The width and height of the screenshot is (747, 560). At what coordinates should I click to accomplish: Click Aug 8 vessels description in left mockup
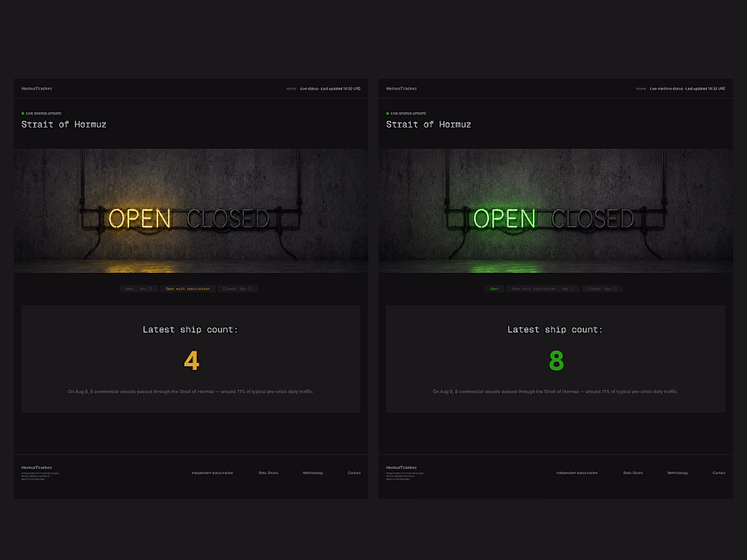[x=191, y=392]
